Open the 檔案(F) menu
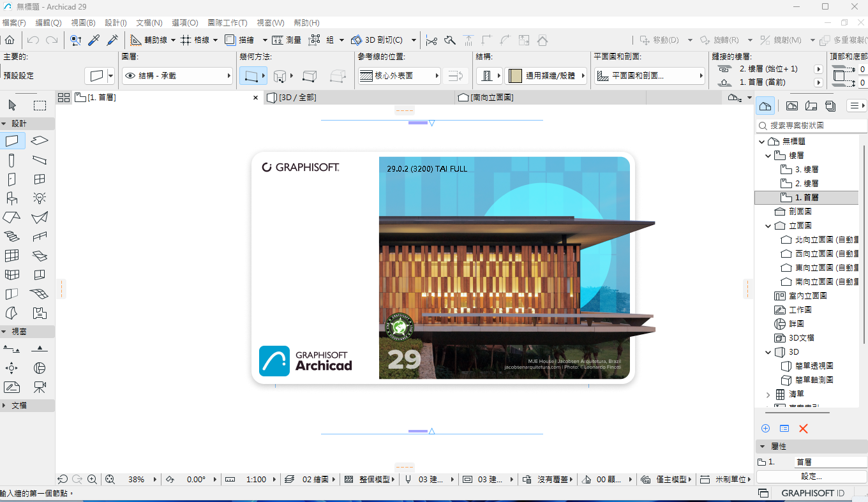 14,23
